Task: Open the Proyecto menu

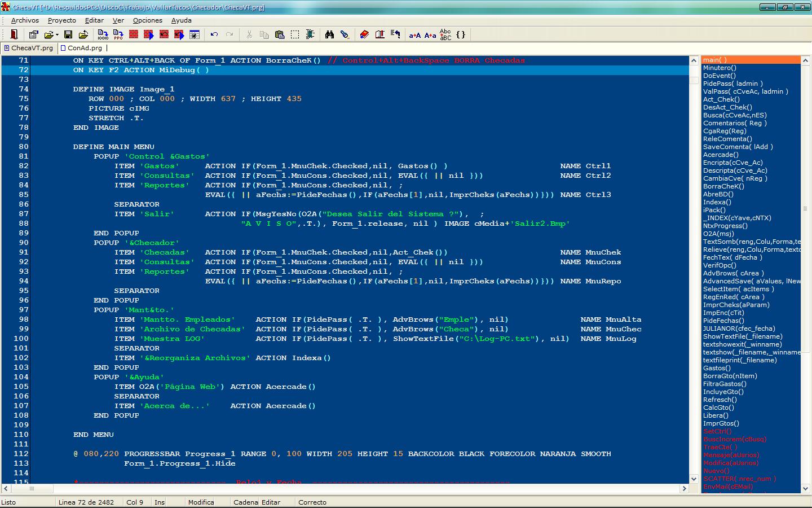Action: 61,20
